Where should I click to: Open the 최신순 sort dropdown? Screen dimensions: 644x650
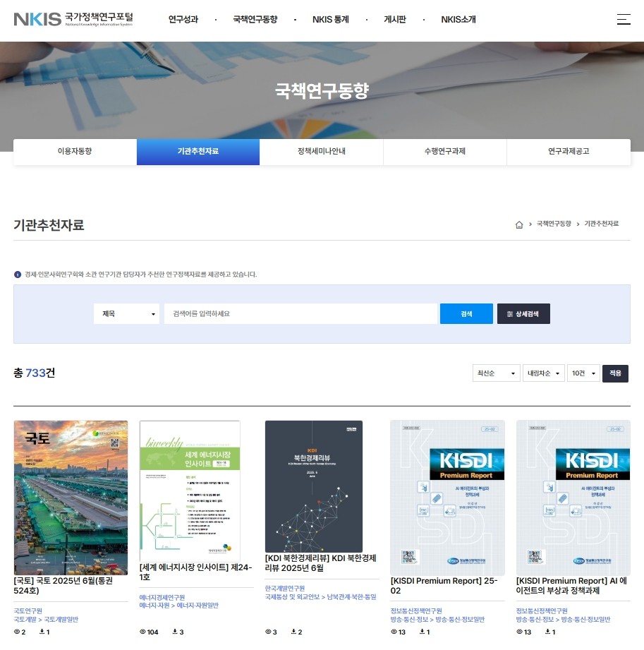pos(496,373)
